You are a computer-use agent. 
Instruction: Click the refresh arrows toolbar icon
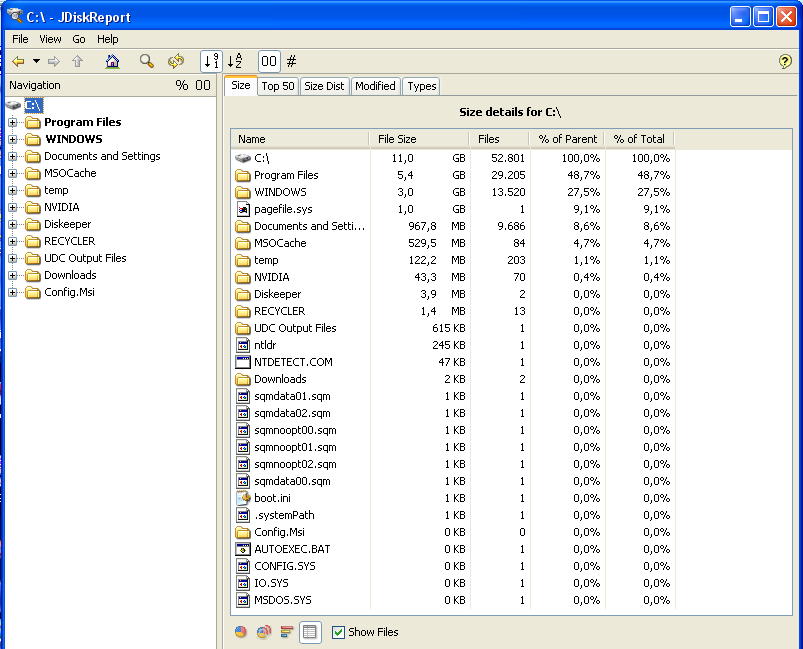176,61
